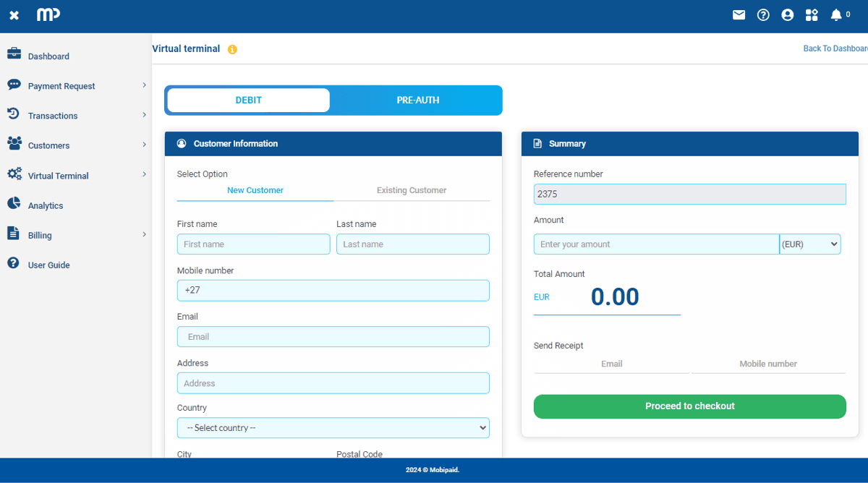Click the Virtual terminal info icon
The width and height of the screenshot is (868, 483).
click(232, 50)
